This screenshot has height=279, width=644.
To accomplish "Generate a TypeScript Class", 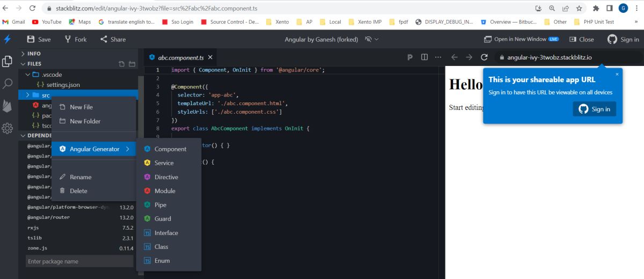I will pos(169,247).
